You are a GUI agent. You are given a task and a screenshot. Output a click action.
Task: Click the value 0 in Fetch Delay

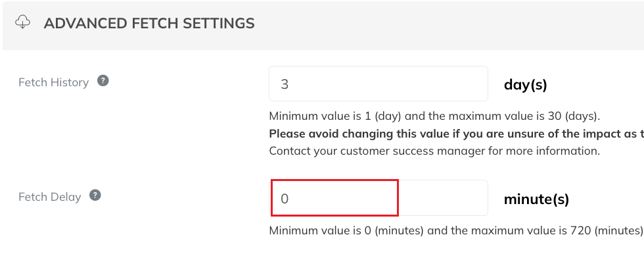[x=285, y=199]
